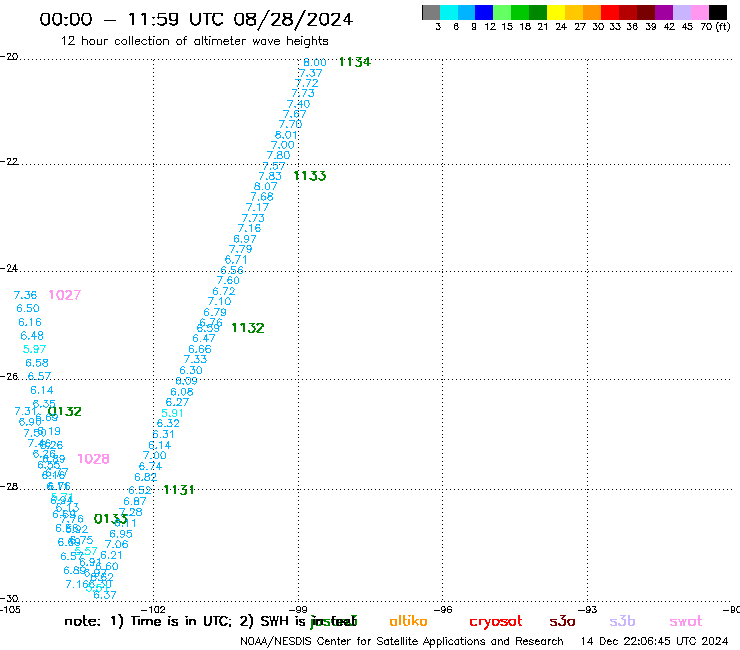The height and width of the screenshot is (650, 740).
Task: Click the 6.47 wave height value
Action: 204,338
